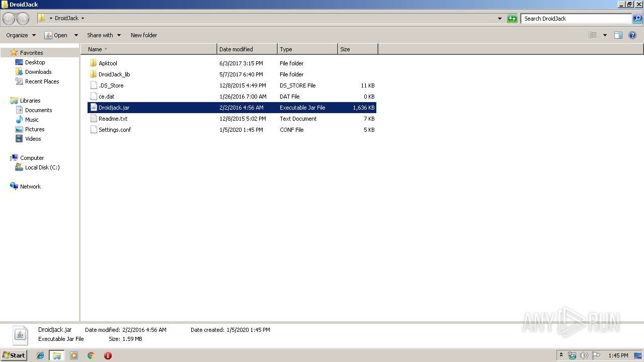Screen dimensions: 644x362
Task: Click the taskbar clock 1:45 PM
Action: (618, 355)
